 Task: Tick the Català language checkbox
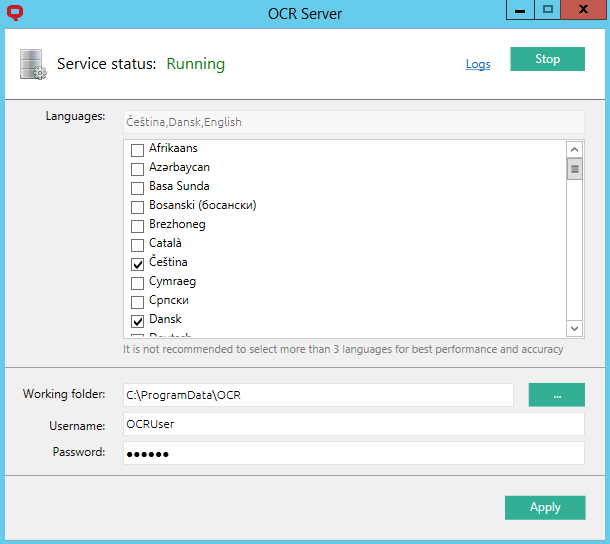138,244
